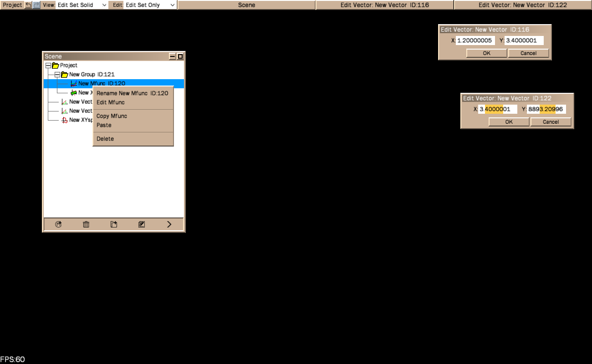Click the undo arrow icon
The image size is (592, 364).
[28, 5]
